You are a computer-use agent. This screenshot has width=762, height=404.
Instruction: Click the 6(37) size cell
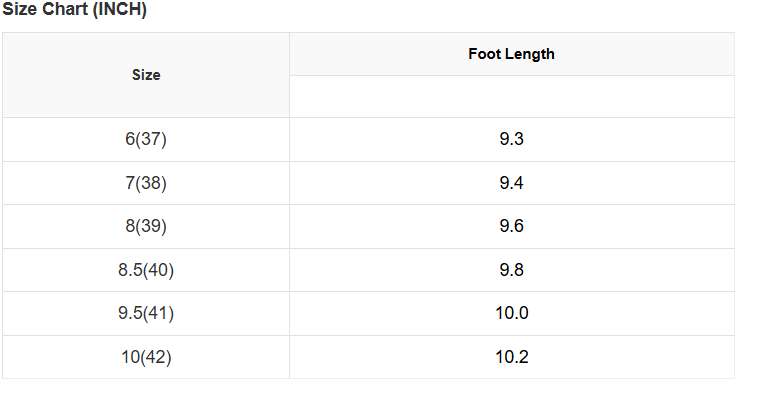coord(146,139)
